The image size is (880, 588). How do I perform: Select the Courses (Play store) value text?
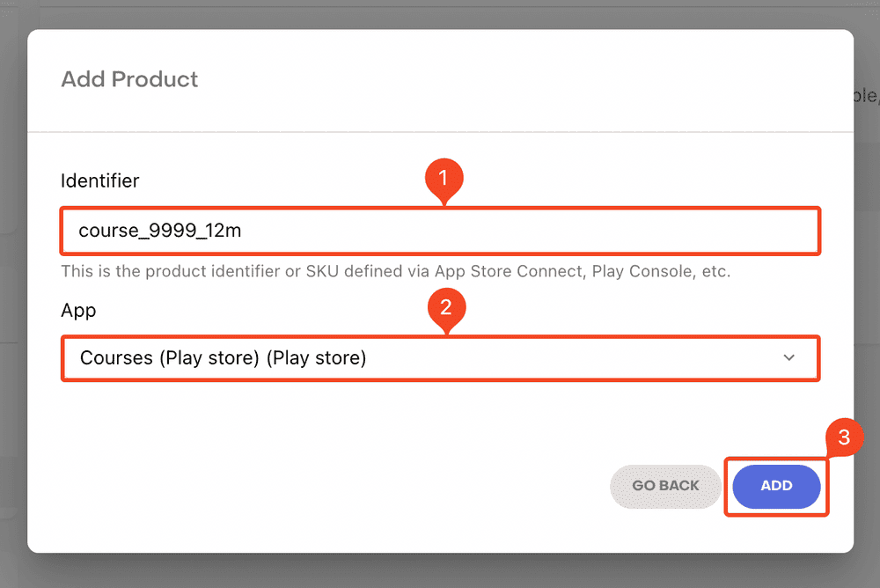pyautogui.click(x=223, y=358)
